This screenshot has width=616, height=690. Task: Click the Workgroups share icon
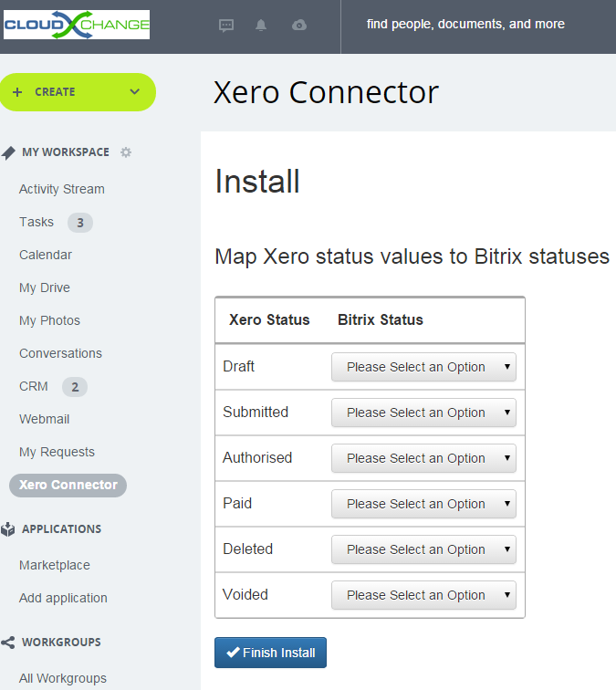coord(8,643)
